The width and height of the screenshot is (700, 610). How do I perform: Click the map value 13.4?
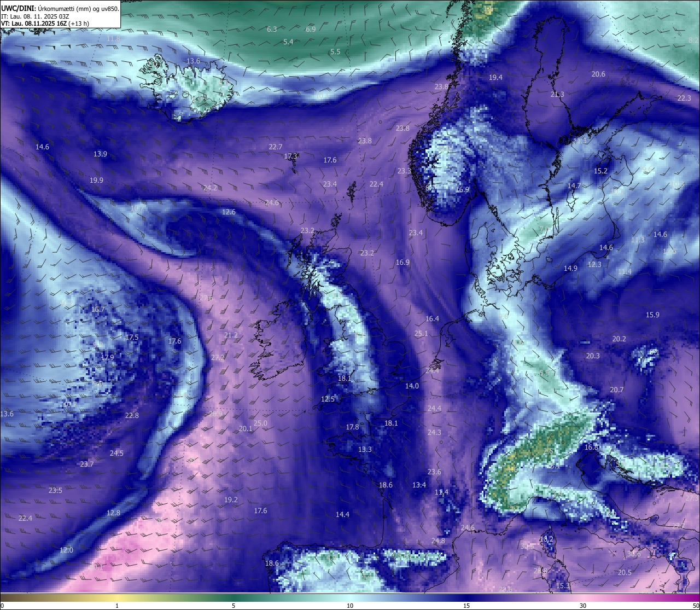tap(419, 485)
